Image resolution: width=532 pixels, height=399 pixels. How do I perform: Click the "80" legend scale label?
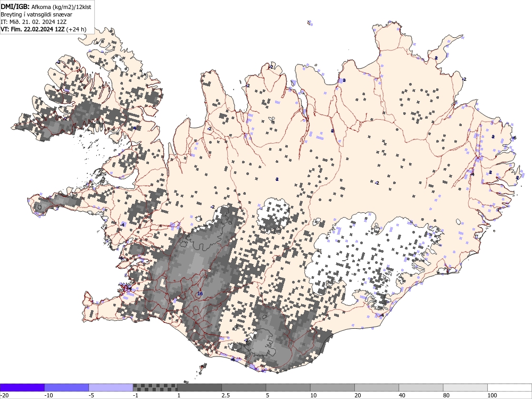click(447, 395)
